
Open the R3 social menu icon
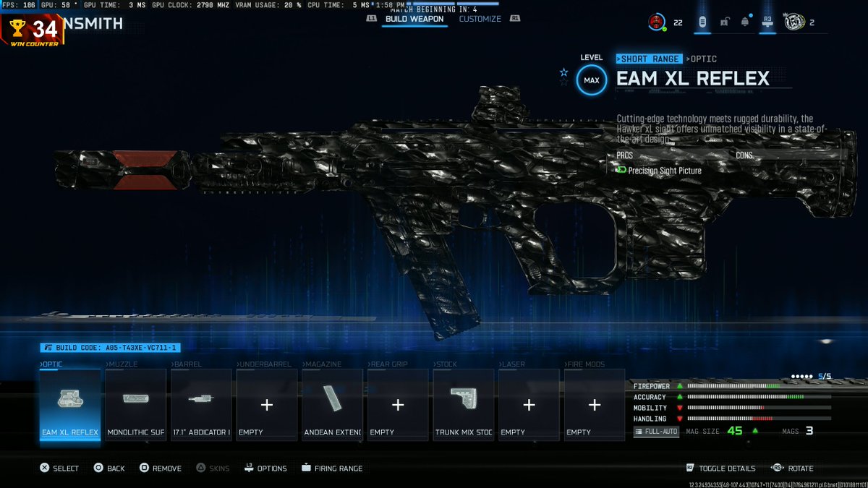tap(767, 22)
